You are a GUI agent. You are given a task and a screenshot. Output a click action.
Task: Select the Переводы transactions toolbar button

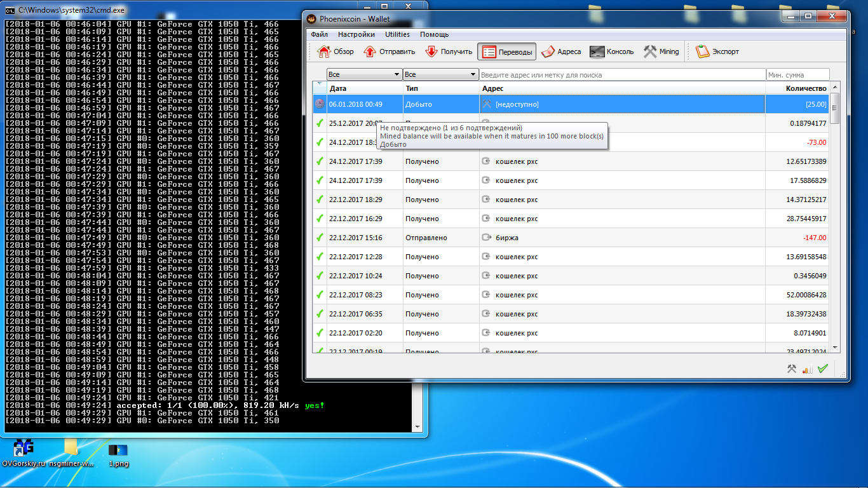506,51
